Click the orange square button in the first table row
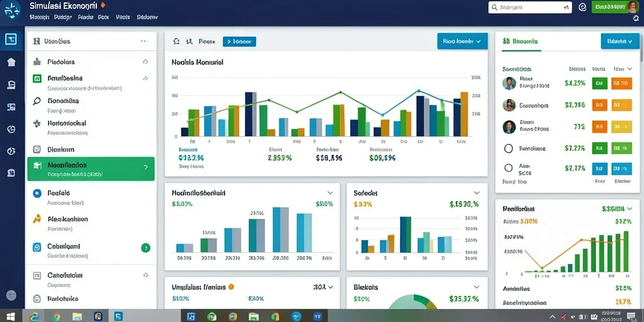 click(x=622, y=84)
